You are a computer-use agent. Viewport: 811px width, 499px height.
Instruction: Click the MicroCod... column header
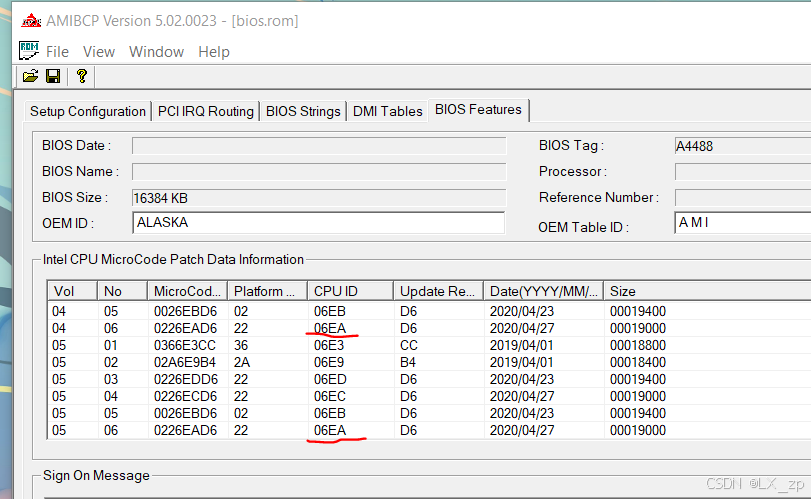(x=188, y=291)
